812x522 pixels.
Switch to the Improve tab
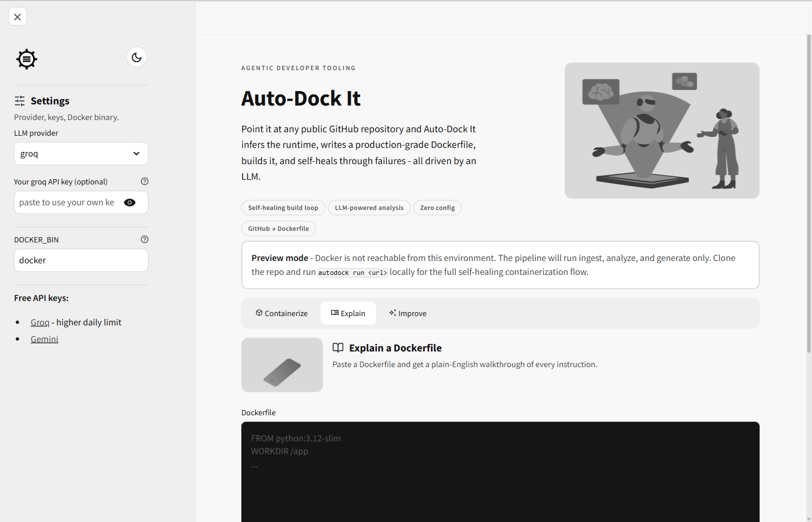(x=408, y=313)
